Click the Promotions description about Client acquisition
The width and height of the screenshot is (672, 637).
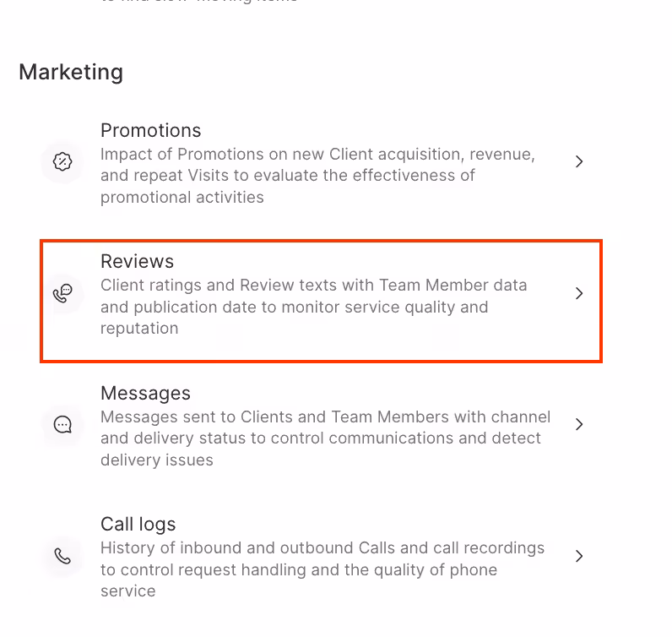[x=317, y=176]
